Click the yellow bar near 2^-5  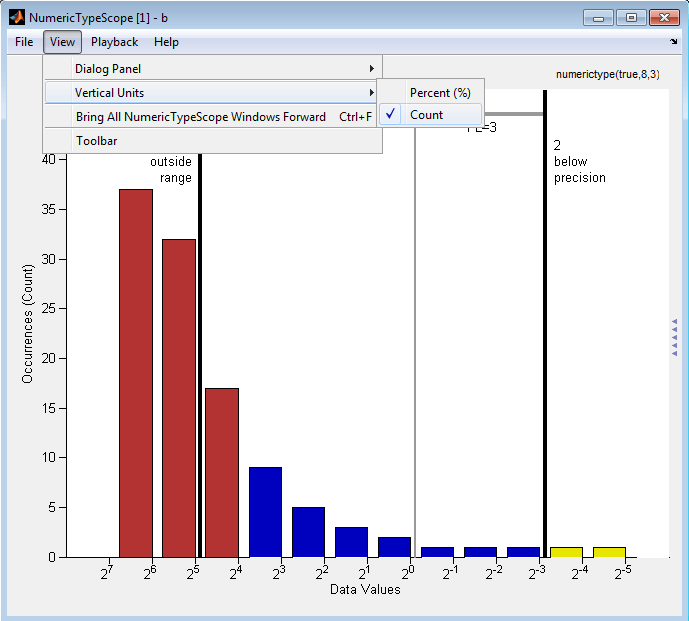(x=609, y=552)
